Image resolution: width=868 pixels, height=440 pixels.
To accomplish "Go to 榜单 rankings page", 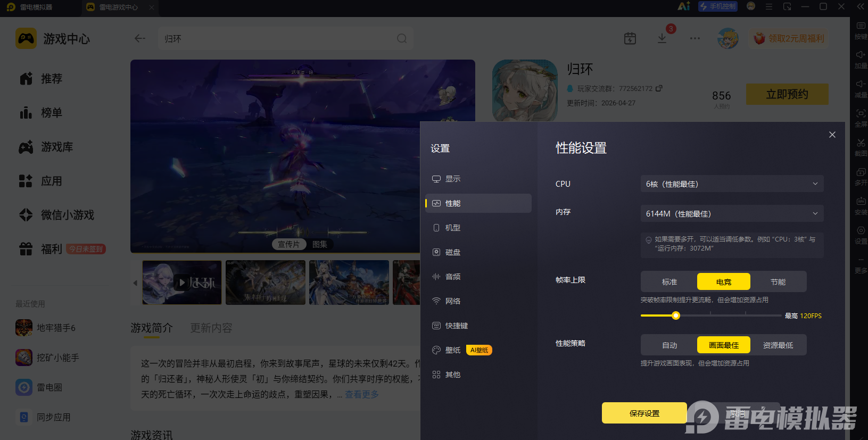I will 41,113.
